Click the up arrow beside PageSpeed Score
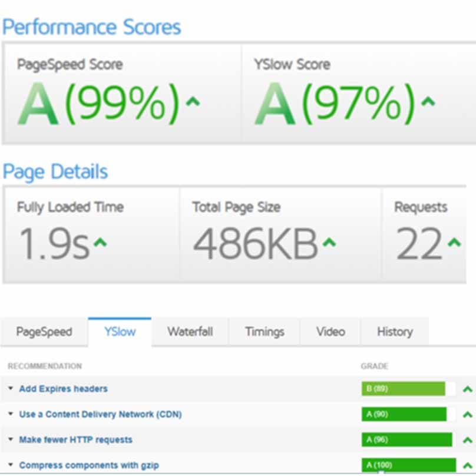Viewport: 476px width, 476px height. click(192, 101)
